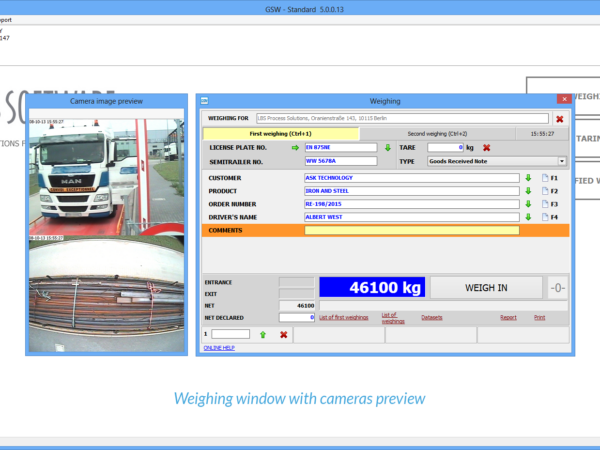This screenshot has height=450, width=600.
Task: Click the WEIGH IN button
Action: (486, 288)
